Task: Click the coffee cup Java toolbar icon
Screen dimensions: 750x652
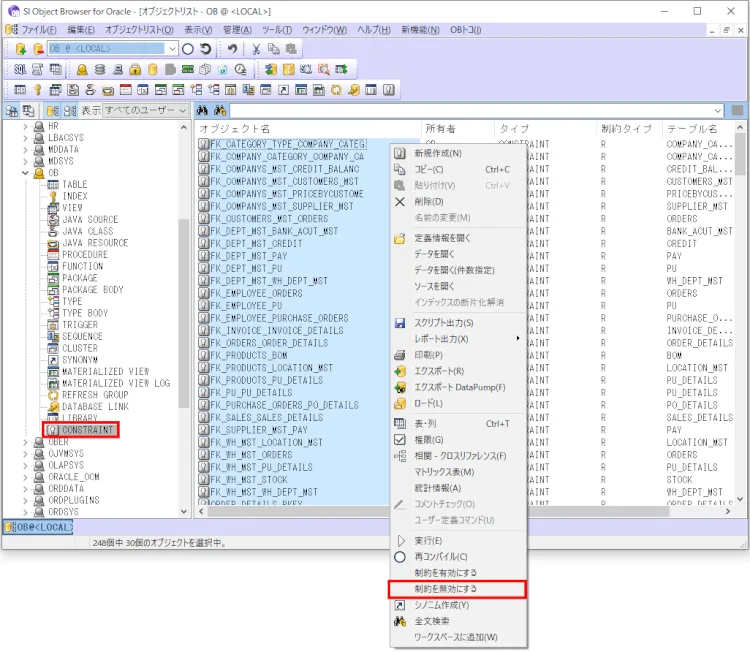Action: (x=90, y=90)
